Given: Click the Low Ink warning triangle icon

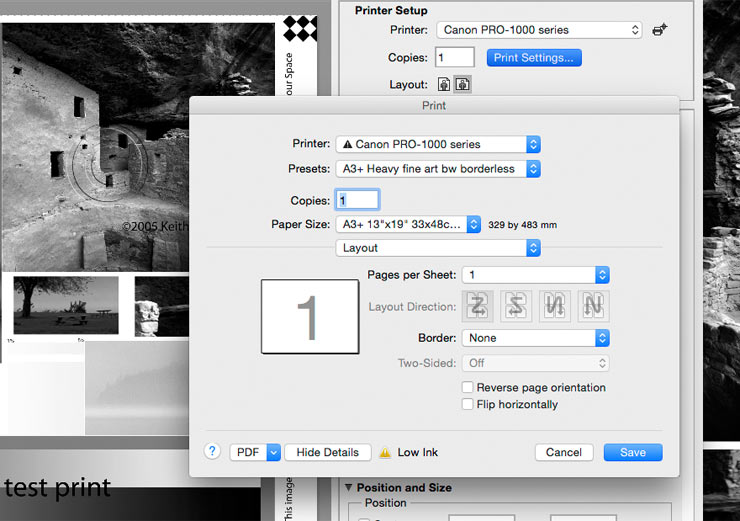Looking at the screenshot, I should (385, 453).
